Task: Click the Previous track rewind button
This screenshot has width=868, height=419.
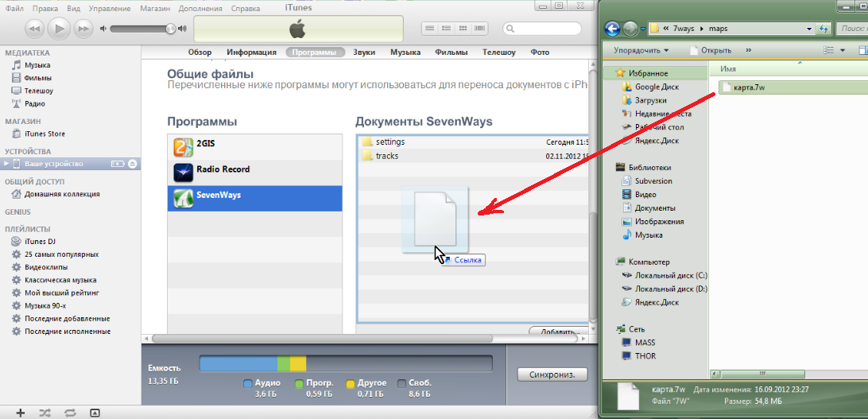Action: pyautogui.click(x=34, y=29)
